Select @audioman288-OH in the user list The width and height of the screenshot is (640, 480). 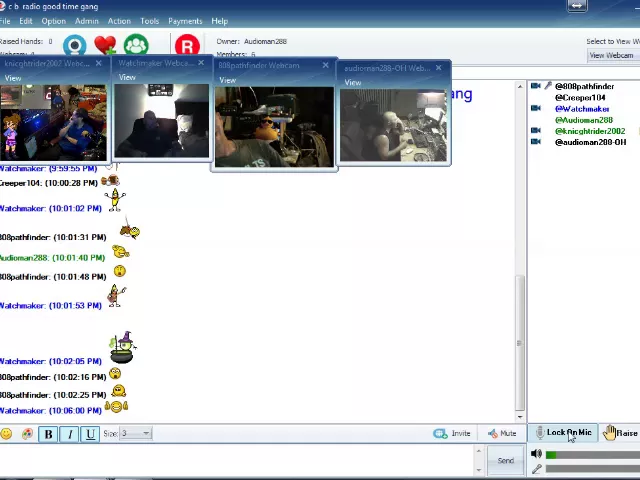click(590, 142)
